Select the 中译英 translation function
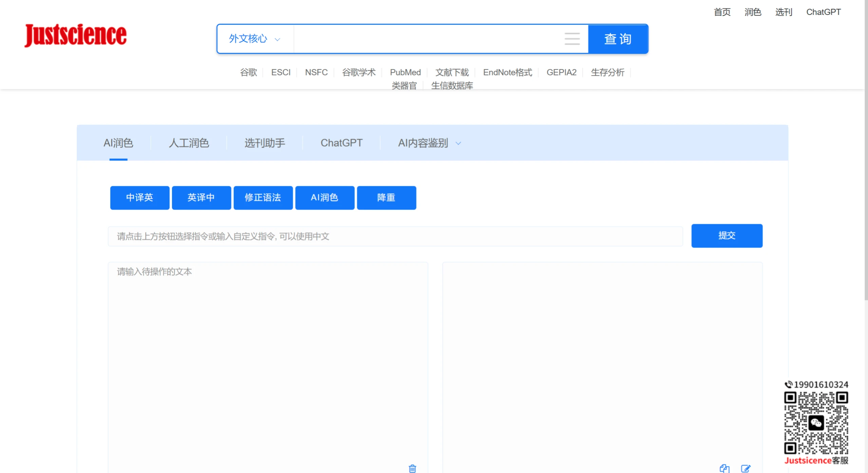This screenshot has height=473, width=868. [139, 198]
